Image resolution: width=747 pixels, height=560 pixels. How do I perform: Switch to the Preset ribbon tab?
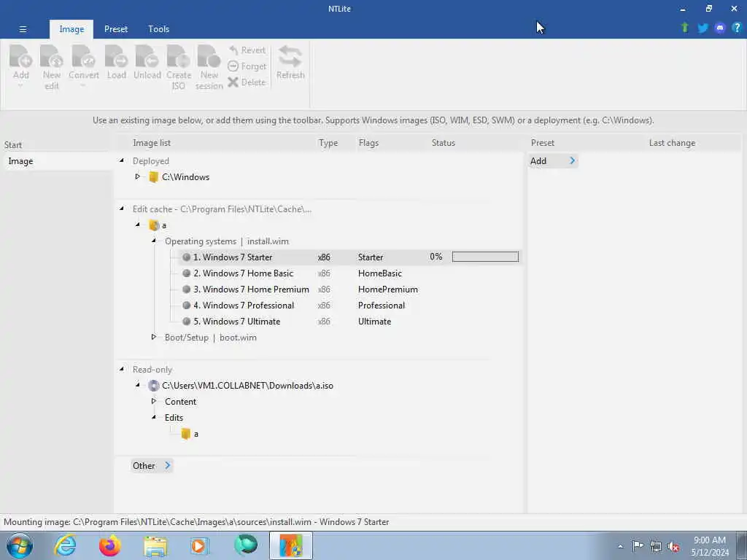click(116, 29)
